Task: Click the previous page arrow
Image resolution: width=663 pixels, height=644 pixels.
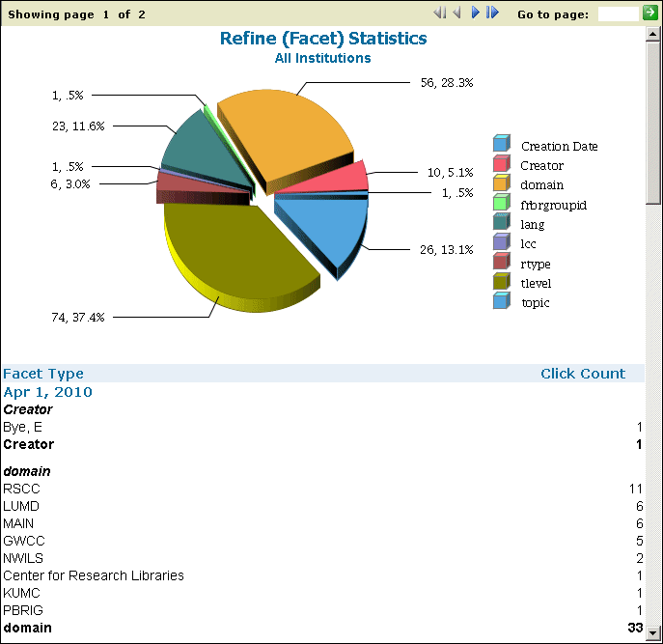Action: click(456, 14)
